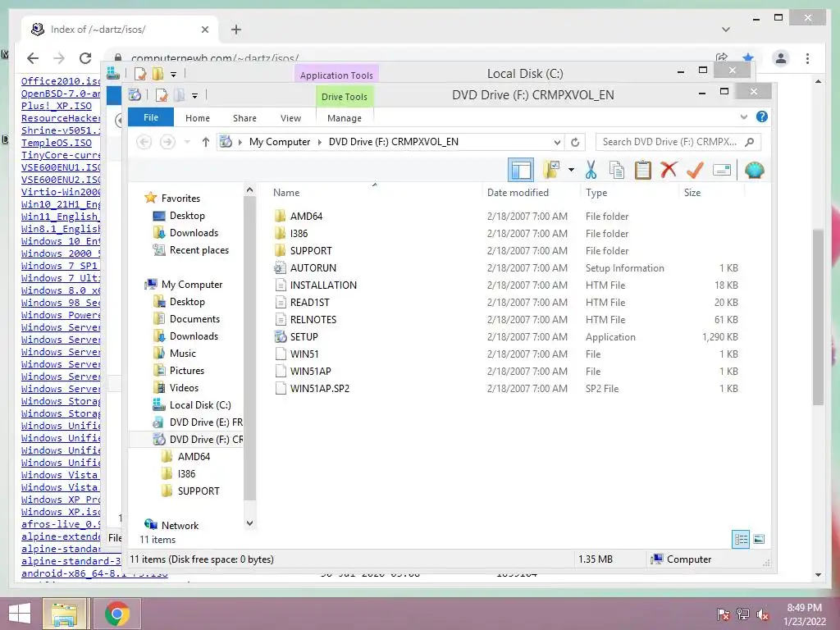Image resolution: width=840 pixels, height=630 pixels.
Task: Select Application Tools tab in Local Disk window
Action: coord(336,75)
